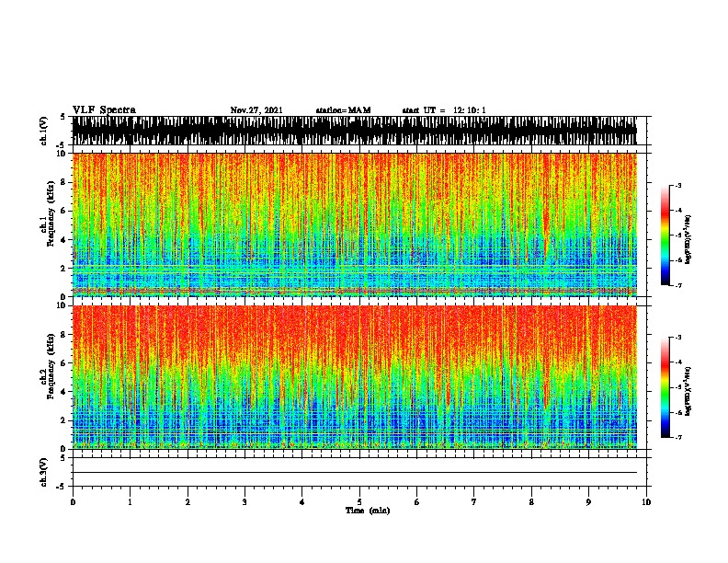Click time axis tick label '7'
Viewport: 728px width, 563px height.
coord(474,502)
